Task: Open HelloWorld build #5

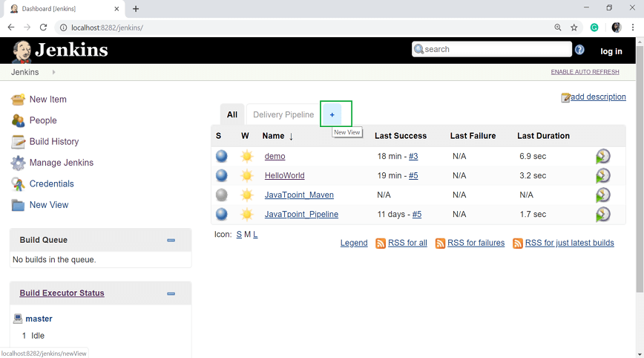Action: coord(413,175)
